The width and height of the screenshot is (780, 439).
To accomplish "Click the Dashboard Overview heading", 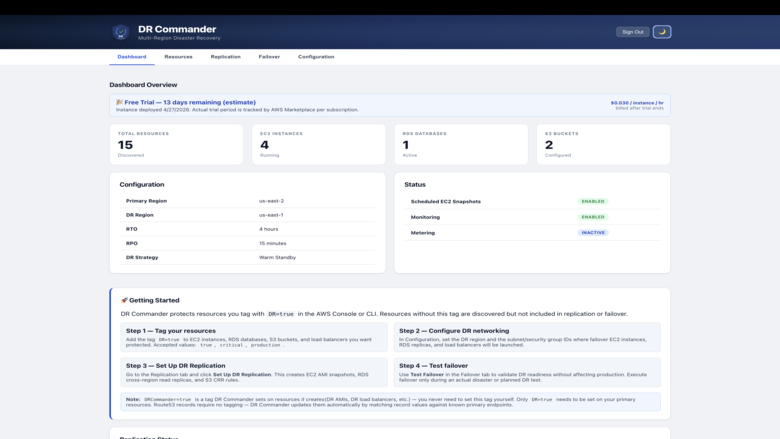I will (143, 85).
